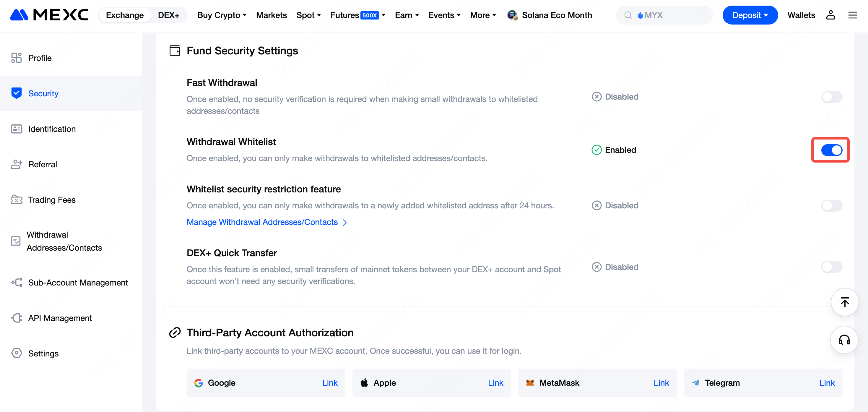Open the Futures 500X dropdown menu
Screen dimensions: 868x412
click(x=357, y=15)
